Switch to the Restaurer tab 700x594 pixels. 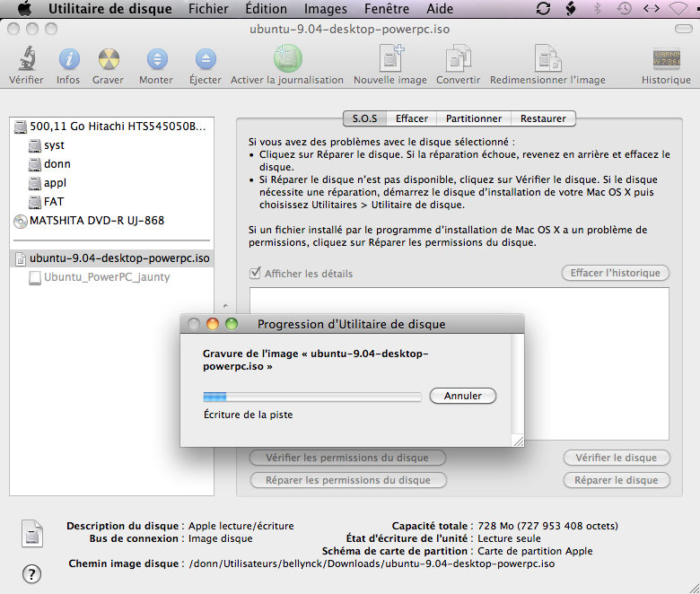click(x=543, y=118)
